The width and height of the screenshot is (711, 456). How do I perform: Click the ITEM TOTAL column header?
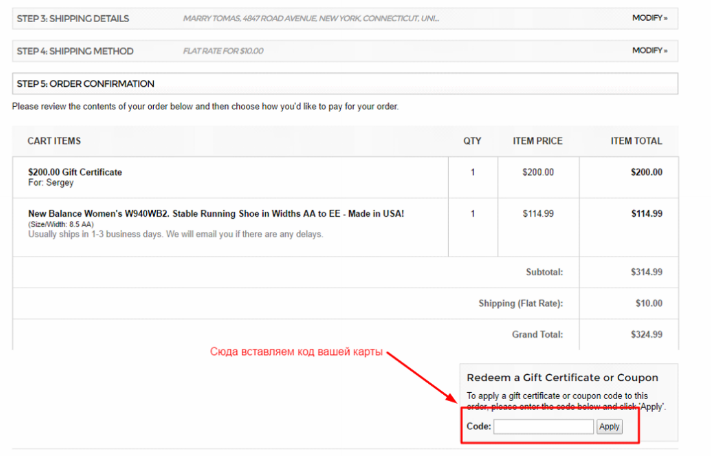[636, 141]
